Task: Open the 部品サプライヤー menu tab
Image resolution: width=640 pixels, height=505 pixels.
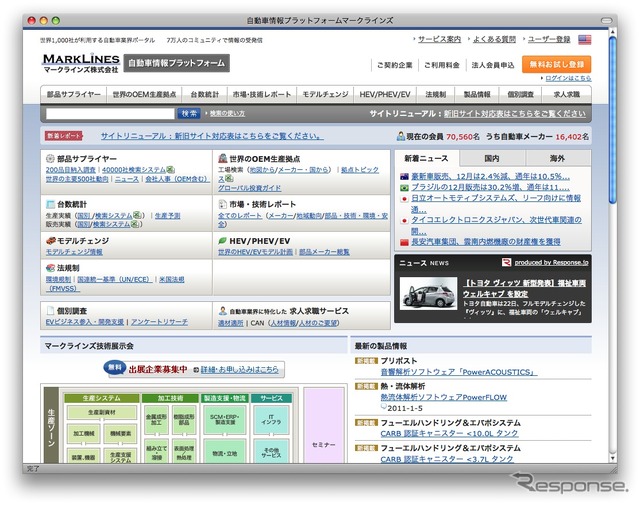Action: point(73,94)
